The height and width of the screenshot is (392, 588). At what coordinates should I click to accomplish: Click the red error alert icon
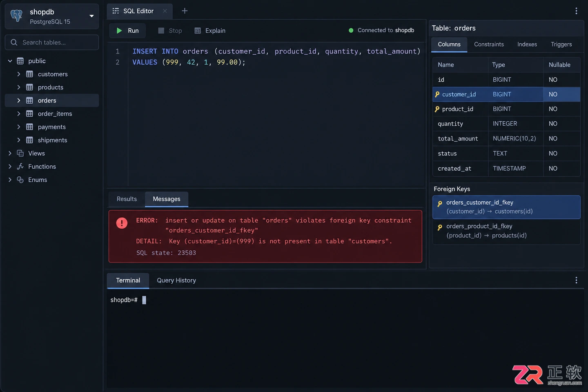122,223
